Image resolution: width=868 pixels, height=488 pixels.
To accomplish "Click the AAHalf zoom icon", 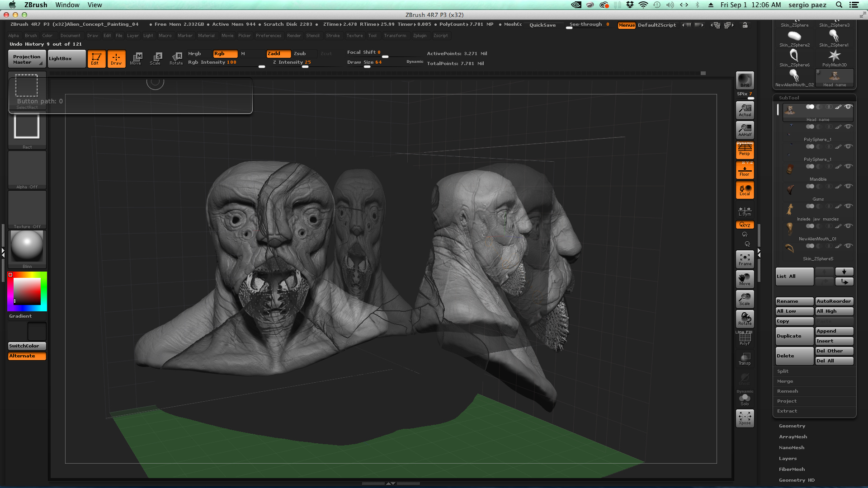I will [745, 130].
